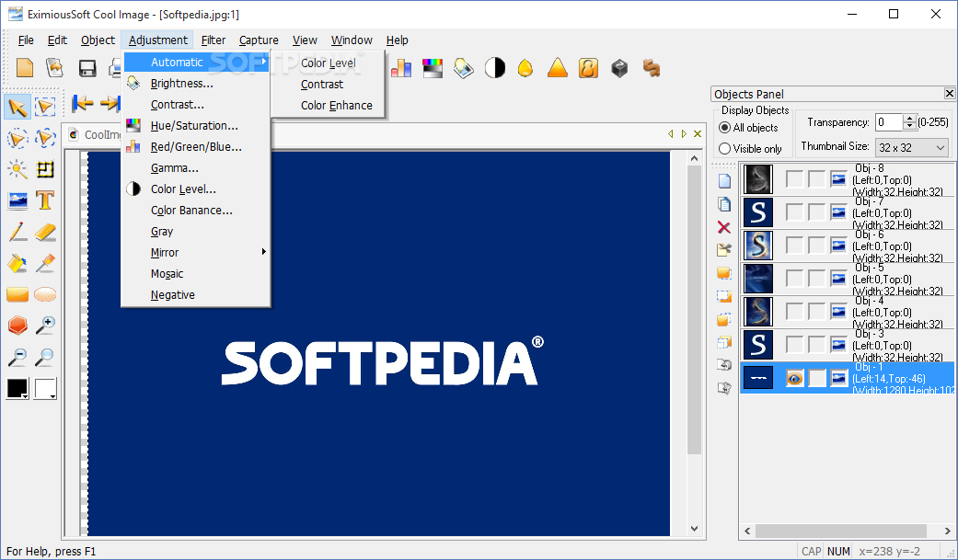
Task: Select the arrow pointer tool
Action: coord(17,107)
